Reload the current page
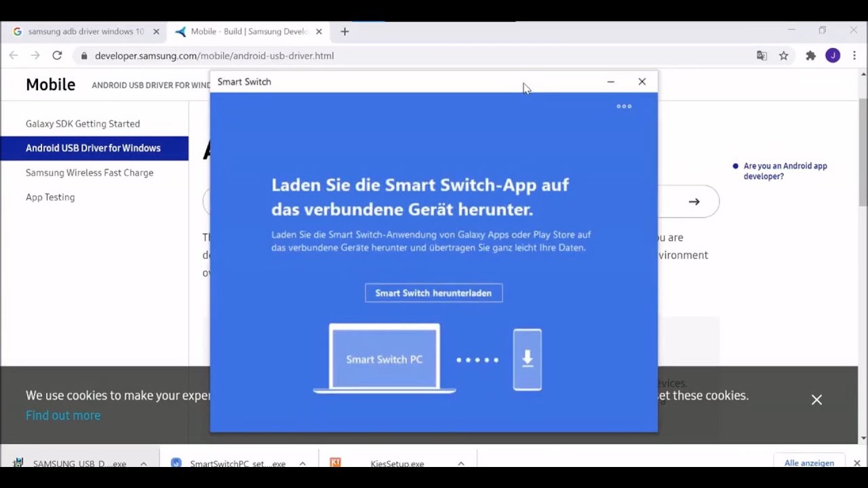Viewport: 868px width, 488px height. (57, 56)
